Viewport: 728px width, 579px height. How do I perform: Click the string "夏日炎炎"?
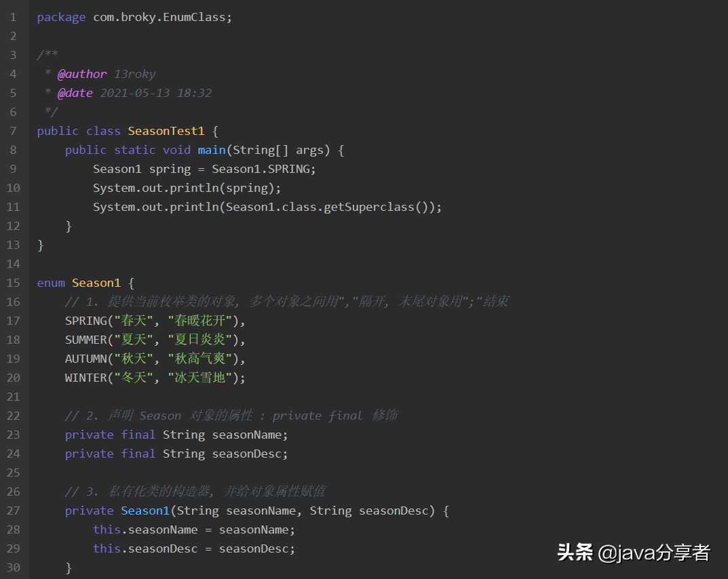point(200,340)
